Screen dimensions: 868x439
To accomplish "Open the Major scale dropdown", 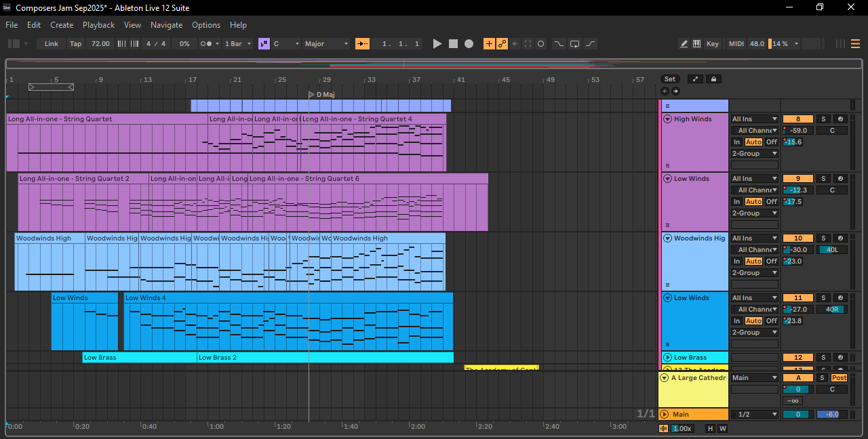I will click(326, 43).
